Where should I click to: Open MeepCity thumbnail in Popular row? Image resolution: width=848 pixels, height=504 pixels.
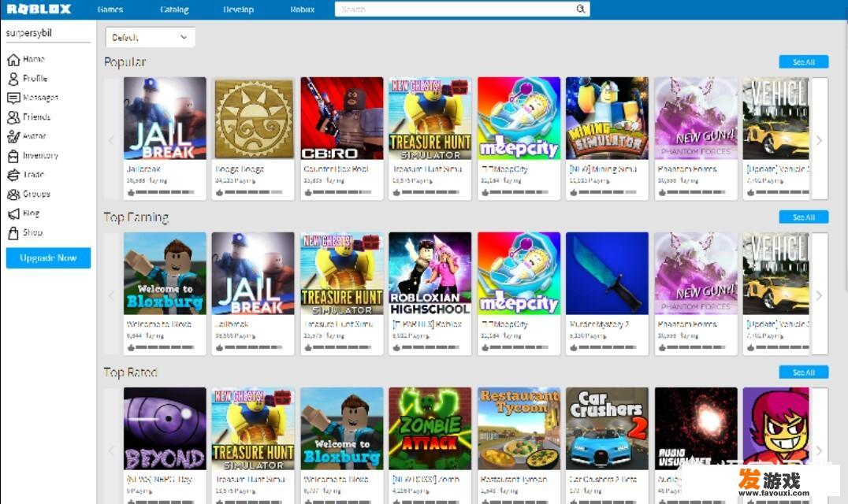coord(519,118)
